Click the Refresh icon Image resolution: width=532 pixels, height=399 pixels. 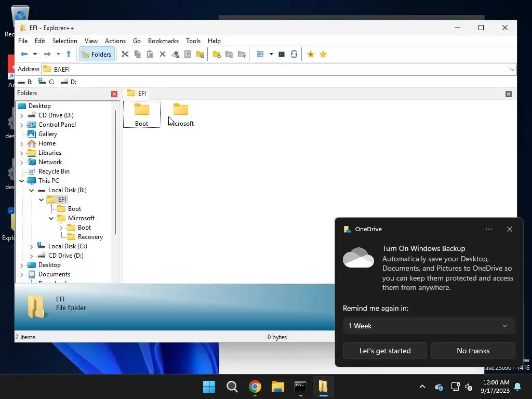pyautogui.click(x=294, y=54)
